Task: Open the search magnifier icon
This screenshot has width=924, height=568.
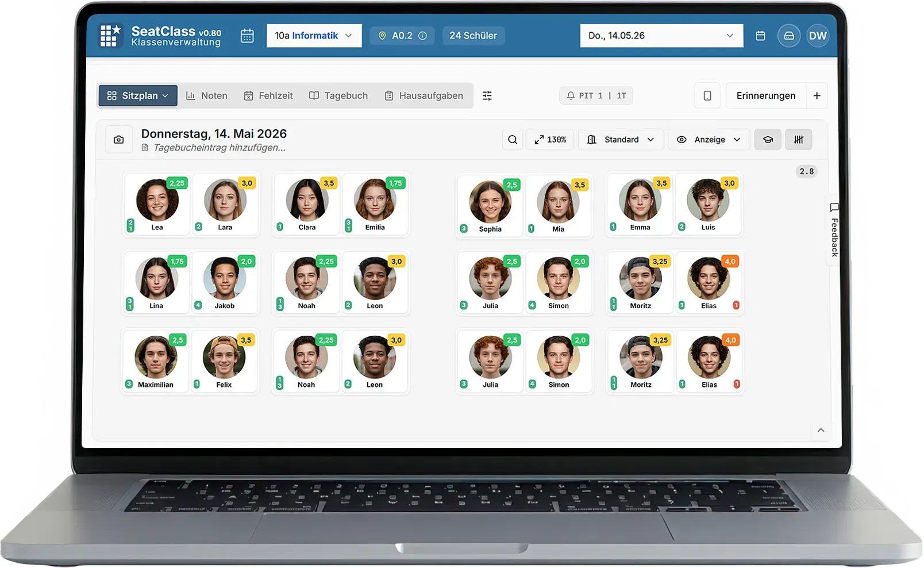Action: [513, 140]
